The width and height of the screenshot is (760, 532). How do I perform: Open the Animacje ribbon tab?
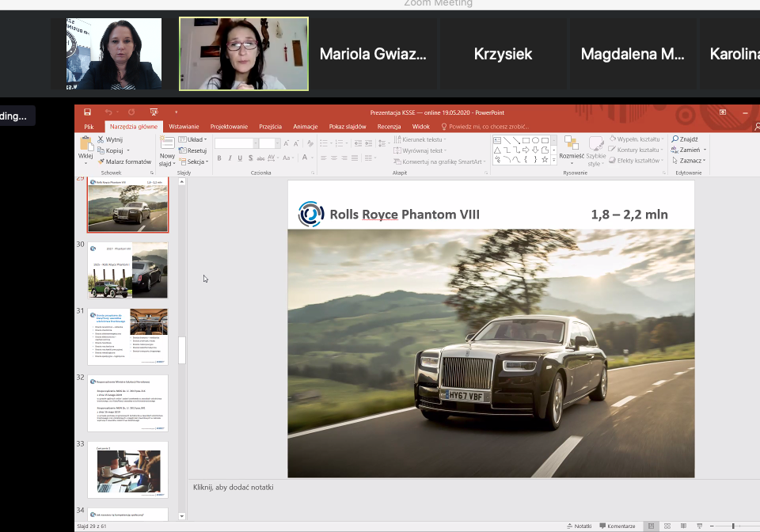tap(305, 127)
